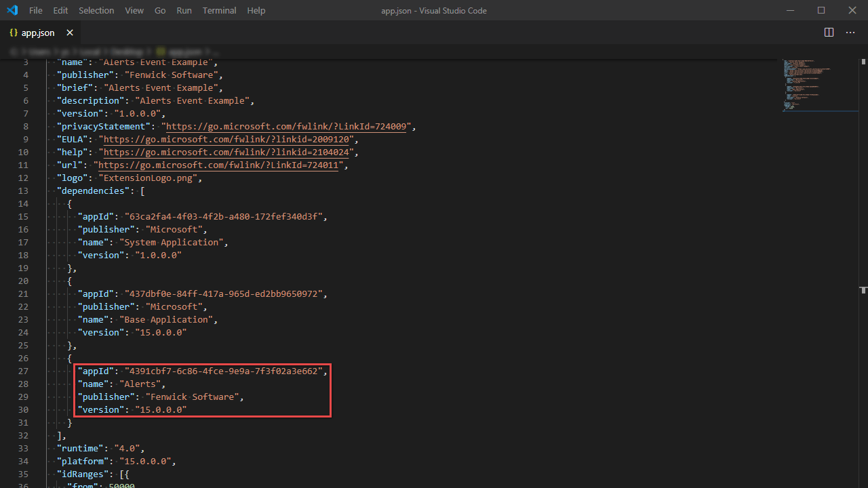
Task: Open the Selection menu
Action: [x=96, y=10]
